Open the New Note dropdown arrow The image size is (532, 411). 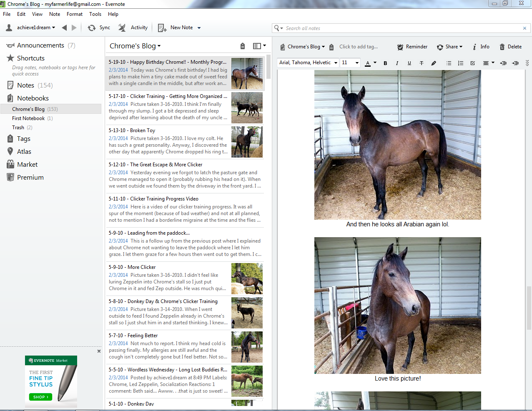point(199,28)
